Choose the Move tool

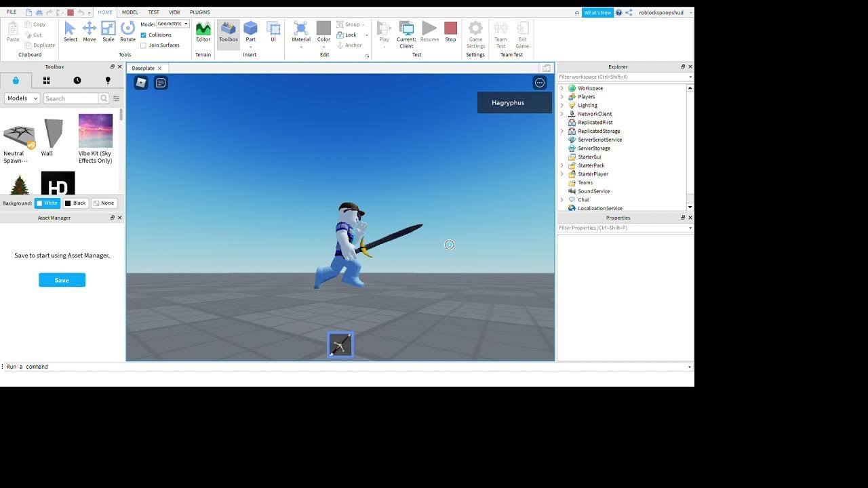coord(90,32)
